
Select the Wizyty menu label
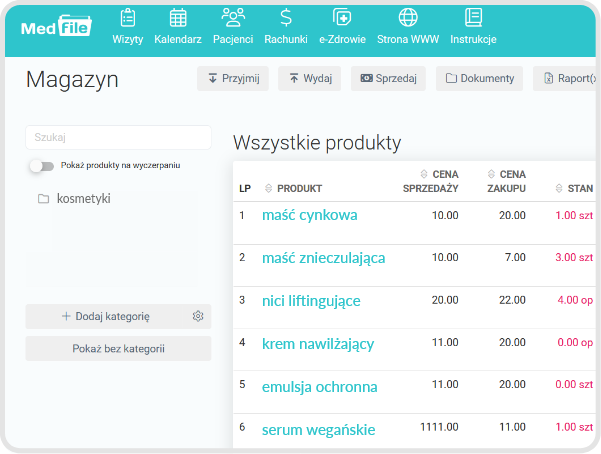(128, 39)
